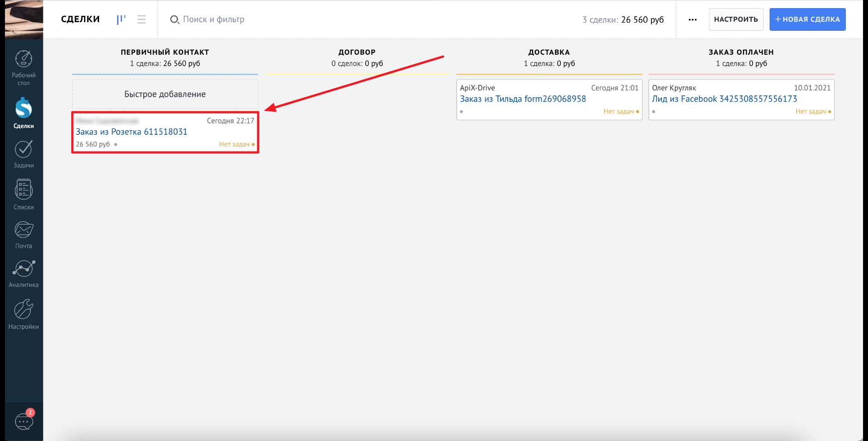The width and height of the screenshot is (868, 441).
Task: Click ДОСТАВКА column header
Action: 549,52
